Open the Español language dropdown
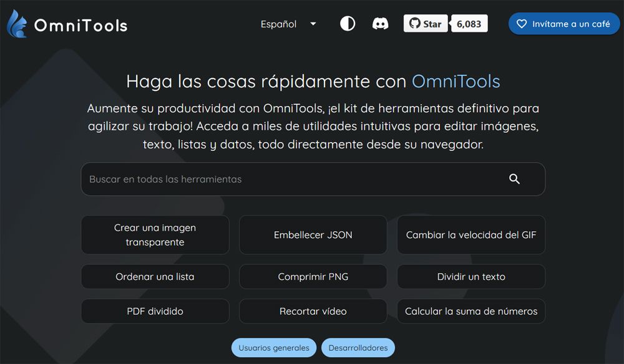The width and height of the screenshot is (624, 364). (x=289, y=24)
